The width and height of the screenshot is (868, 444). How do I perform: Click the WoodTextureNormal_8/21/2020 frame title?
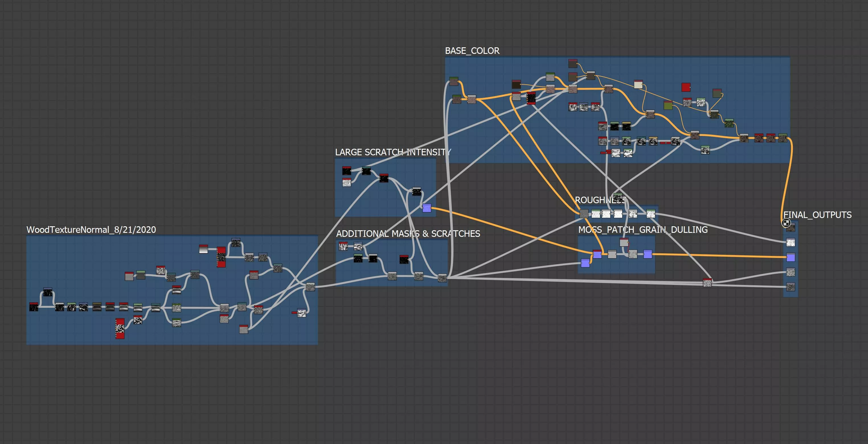[x=91, y=230]
